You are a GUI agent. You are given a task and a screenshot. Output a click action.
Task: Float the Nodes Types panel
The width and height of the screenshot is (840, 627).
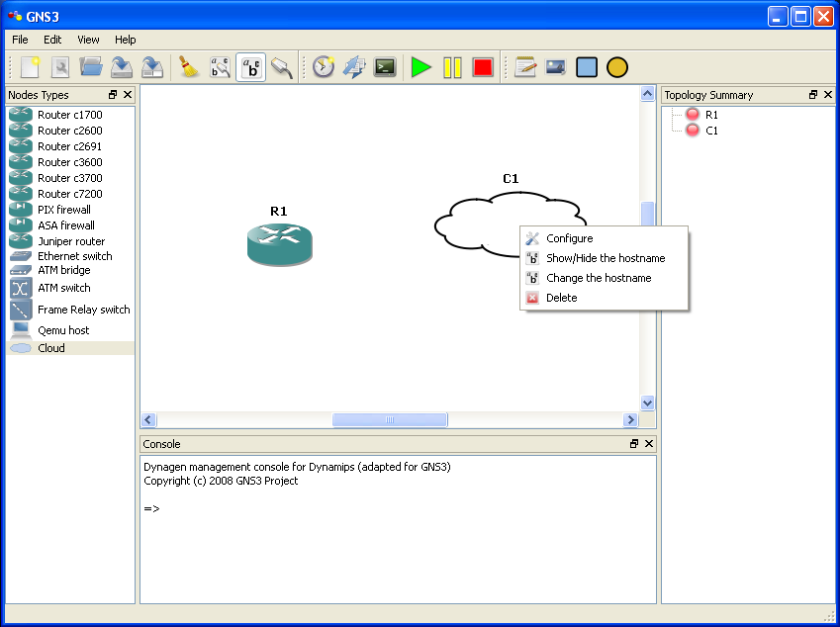coord(113,95)
